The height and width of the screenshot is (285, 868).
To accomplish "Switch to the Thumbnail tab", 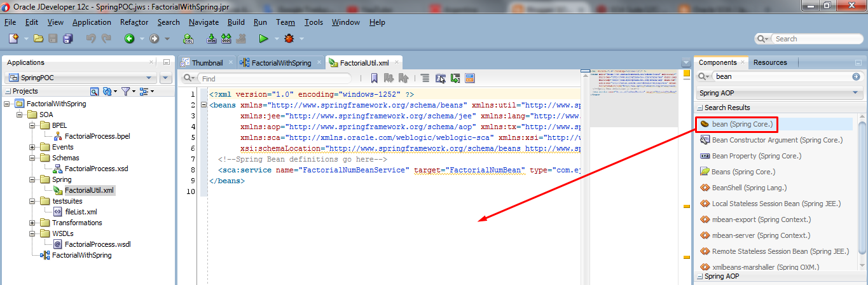I will click(207, 62).
